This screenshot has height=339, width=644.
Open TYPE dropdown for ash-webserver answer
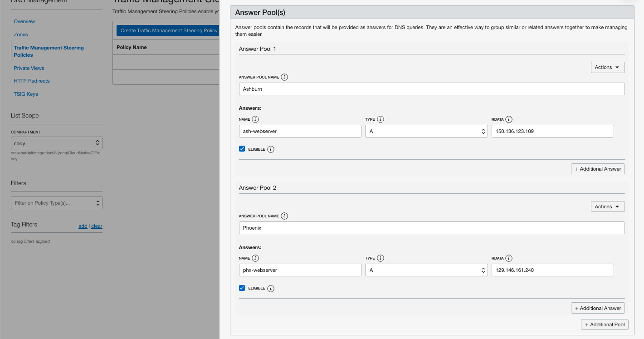426,131
